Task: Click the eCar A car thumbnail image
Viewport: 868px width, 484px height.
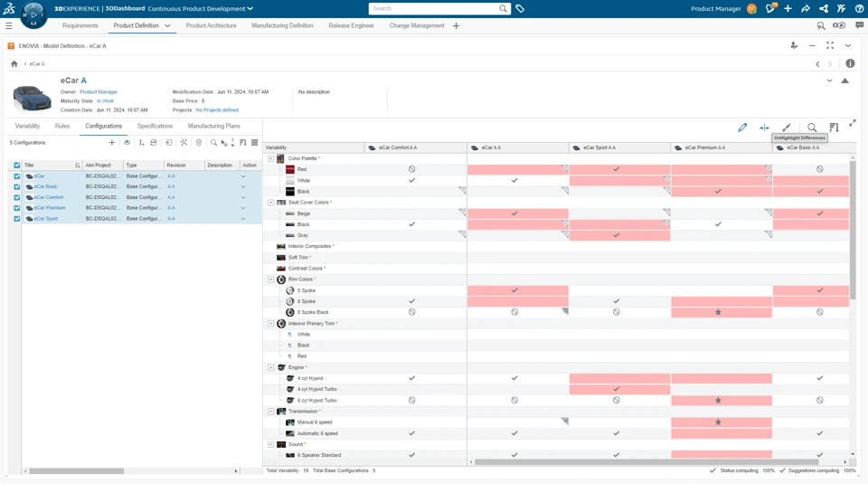Action: (x=33, y=98)
